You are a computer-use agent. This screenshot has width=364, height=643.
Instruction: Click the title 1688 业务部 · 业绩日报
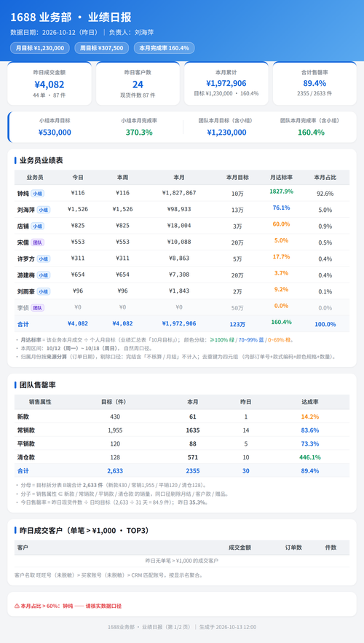tap(71, 17)
